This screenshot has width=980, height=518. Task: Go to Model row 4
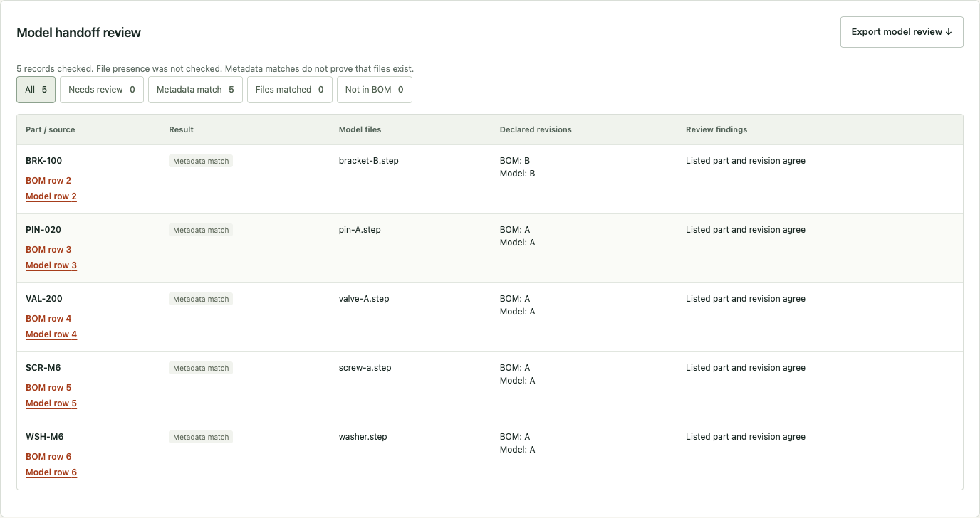pyautogui.click(x=51, y=334)
